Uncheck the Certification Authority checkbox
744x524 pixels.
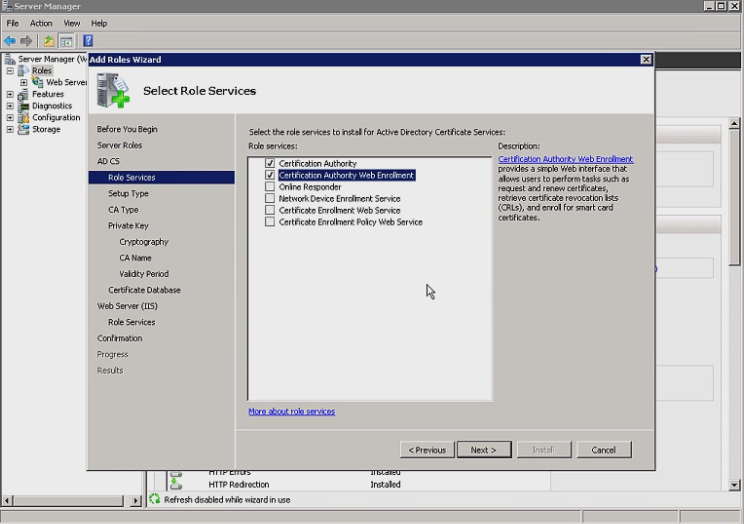coord(270,163)
